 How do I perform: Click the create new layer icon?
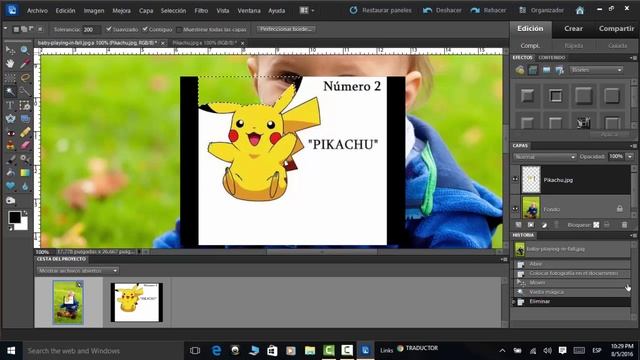coord(518,225)
